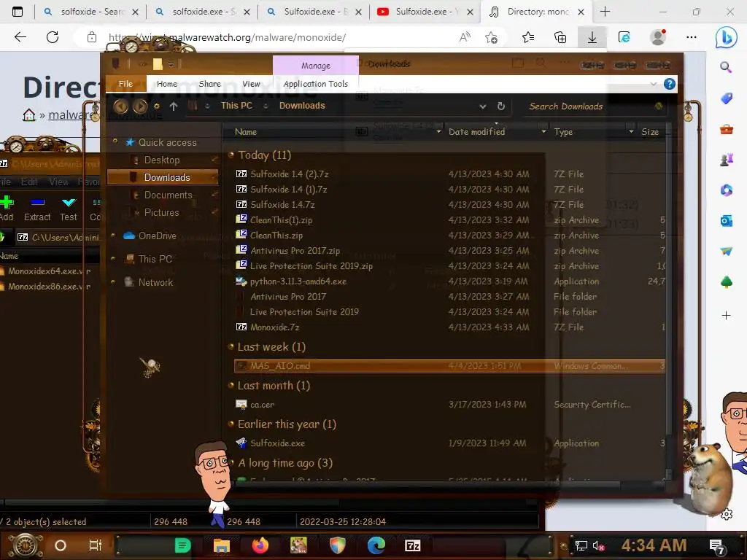Click the Explorer up one level arrow

pos(174,106)
